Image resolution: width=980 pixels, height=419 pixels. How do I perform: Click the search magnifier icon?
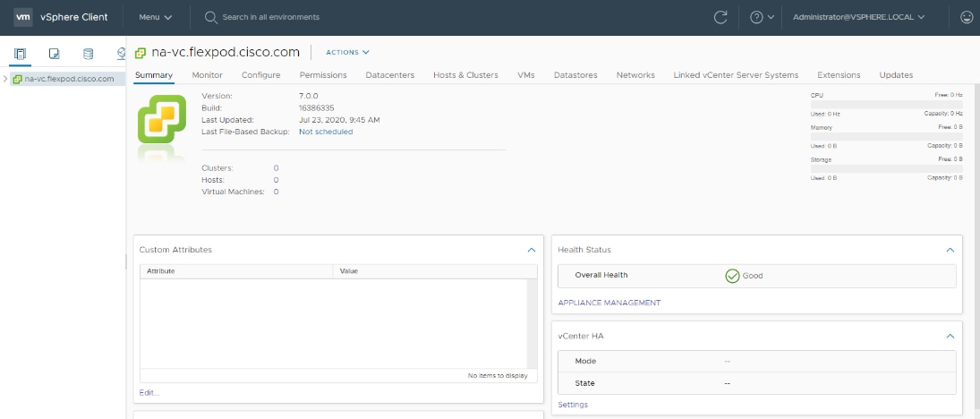click(210, 17)
